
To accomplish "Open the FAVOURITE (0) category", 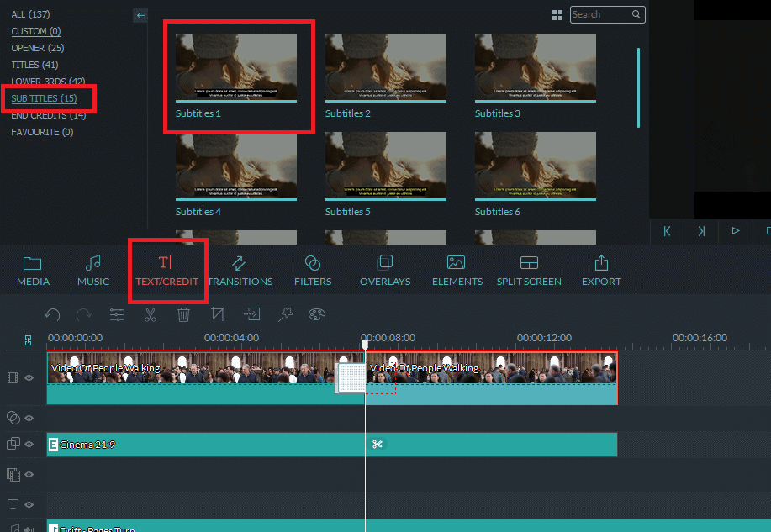I will pos(42,132).
